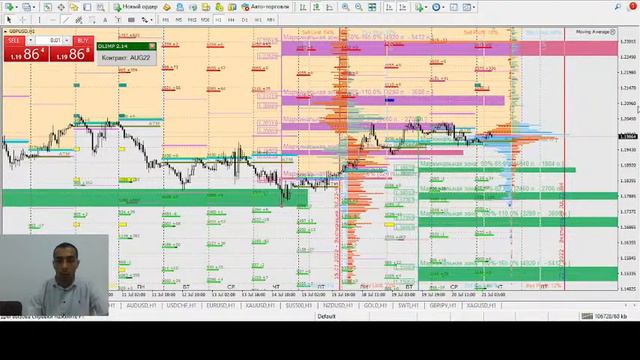The height and width of the screenshot is (360, 640).
Task: Toggle chart shift
Action: 403,7
